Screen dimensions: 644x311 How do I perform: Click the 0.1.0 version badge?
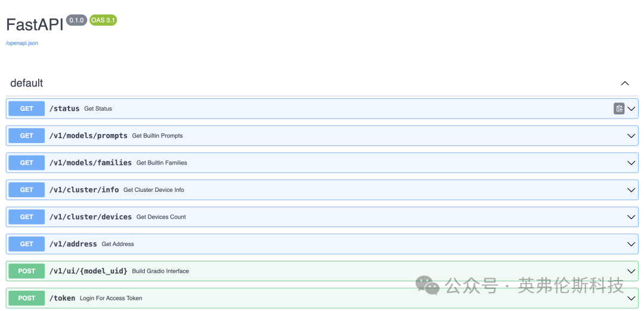[76, 20]
